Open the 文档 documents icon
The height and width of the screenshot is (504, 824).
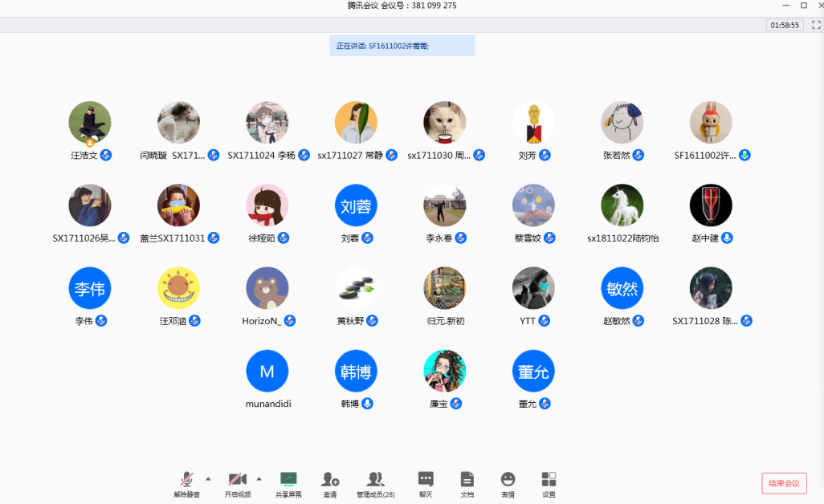[467, 480]
